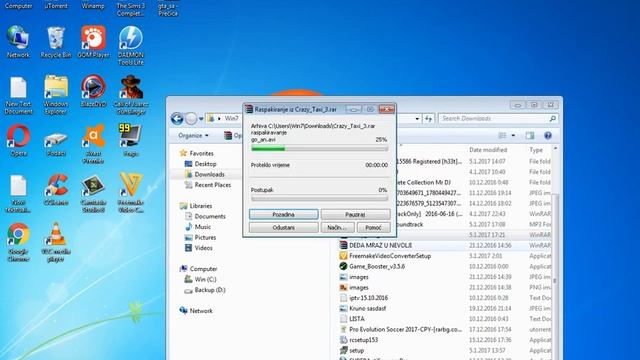Click the Explorer help question-mark icon
The width and height of the screenshot is (640, 360).
pos(548,135)
